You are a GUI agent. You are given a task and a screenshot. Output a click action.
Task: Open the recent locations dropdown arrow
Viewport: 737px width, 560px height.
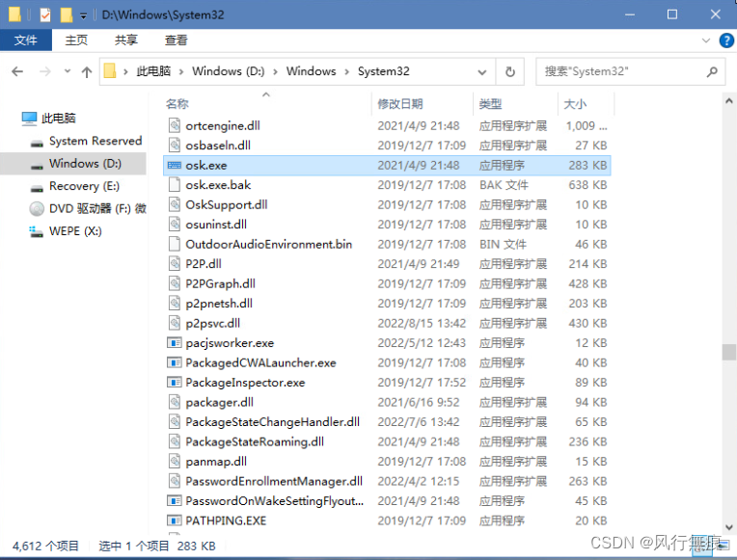click(x=68, y=71)
